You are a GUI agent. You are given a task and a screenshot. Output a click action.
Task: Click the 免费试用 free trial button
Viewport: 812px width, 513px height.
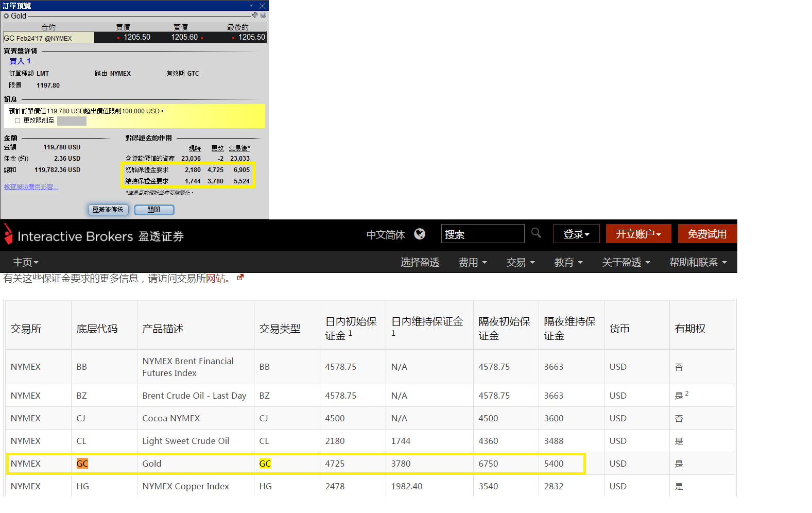pos(707,234)
